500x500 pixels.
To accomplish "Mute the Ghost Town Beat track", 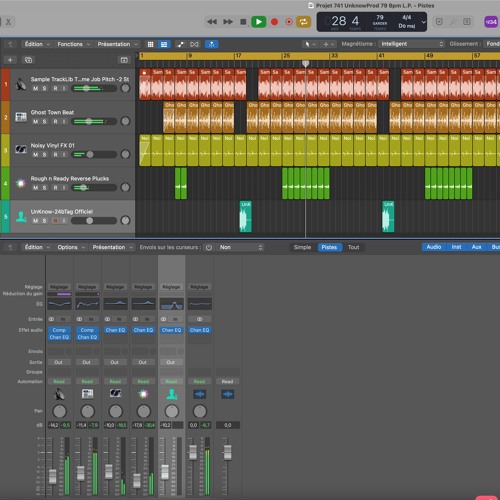I will [x=35, y=122].
